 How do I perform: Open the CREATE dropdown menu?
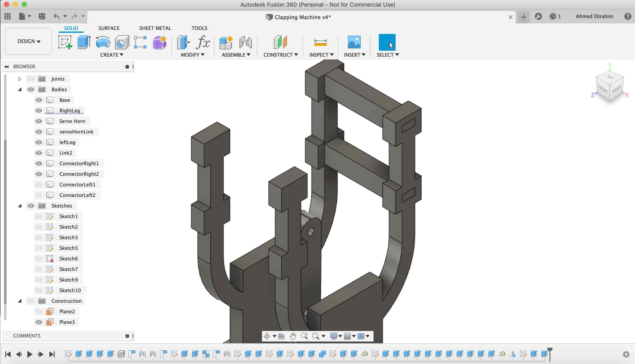112,55
